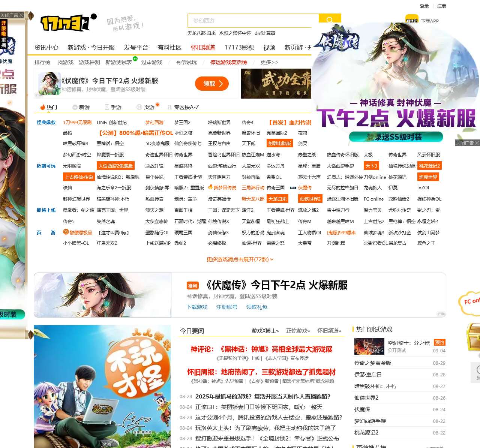Click the 骷髅爆极品 hot icon

(66, 232)
